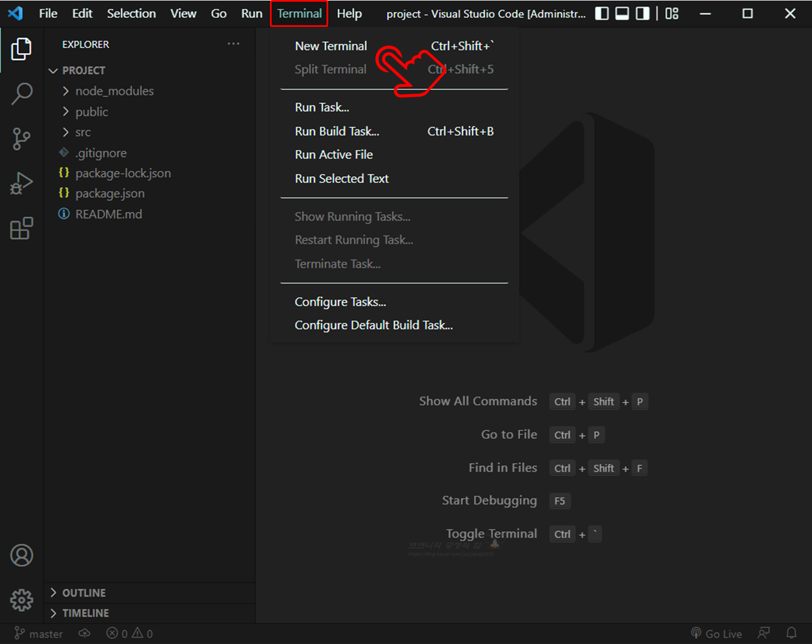Open the View menu

183,13
